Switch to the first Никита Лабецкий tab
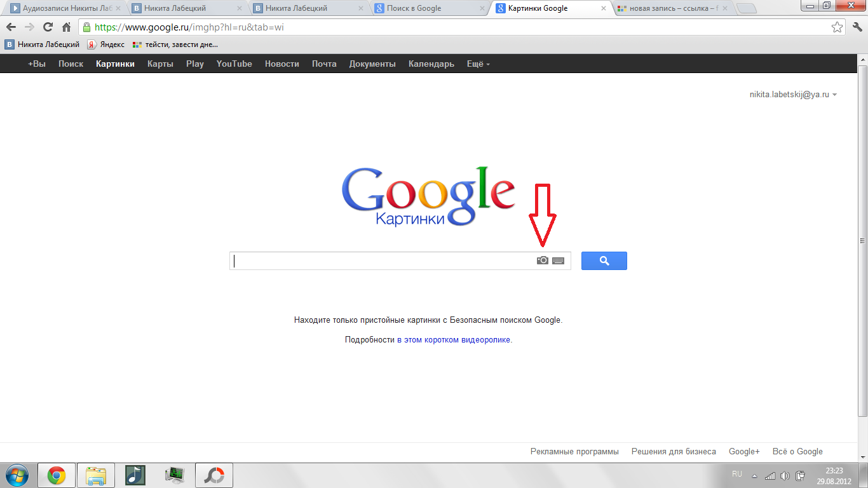 (188, 8)
